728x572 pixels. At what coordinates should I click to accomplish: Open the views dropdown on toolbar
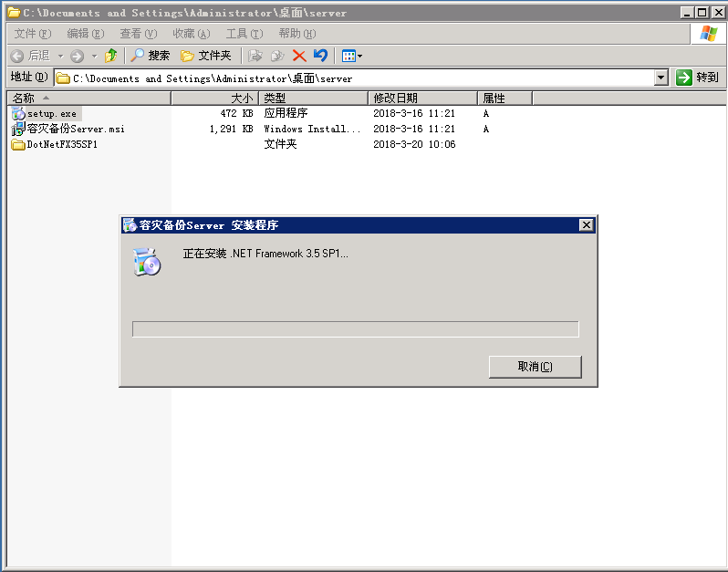(352, 56)
